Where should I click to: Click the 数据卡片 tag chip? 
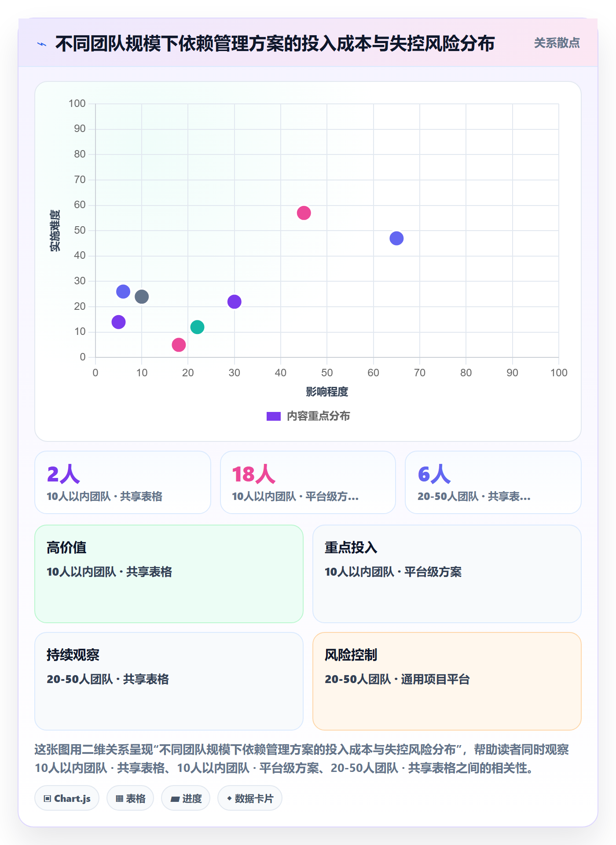[250, 798]
